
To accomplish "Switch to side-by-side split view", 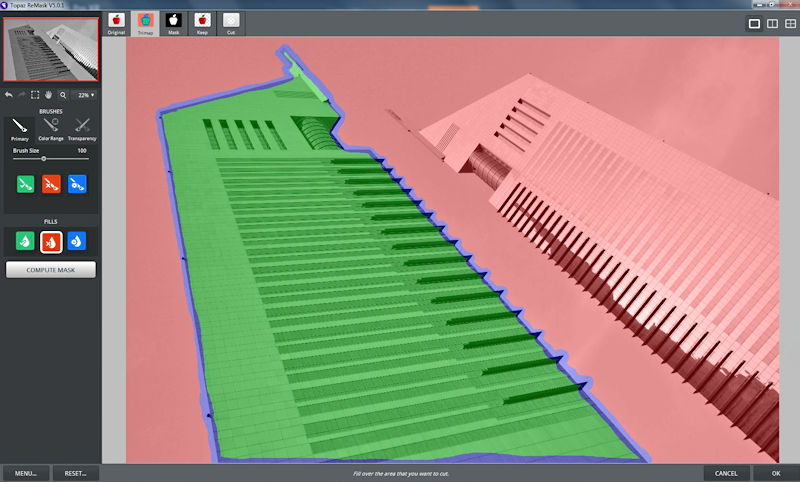I will 771,23.
